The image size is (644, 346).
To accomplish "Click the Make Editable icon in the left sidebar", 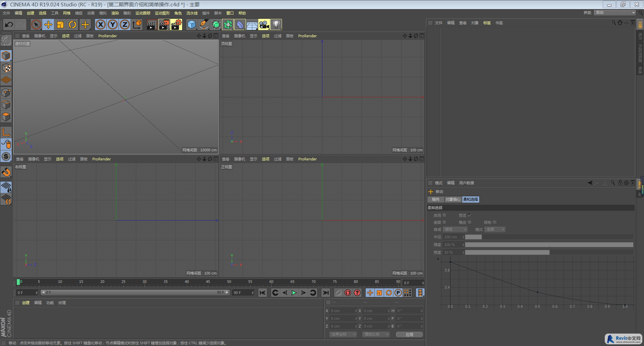I will point(6,41).
